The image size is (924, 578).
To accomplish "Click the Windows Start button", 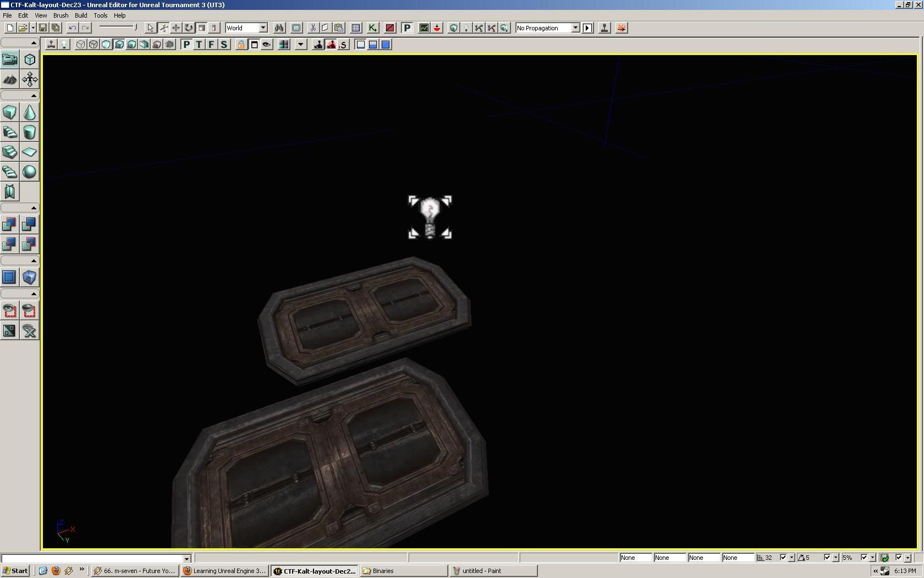I will tap(15, 571).
